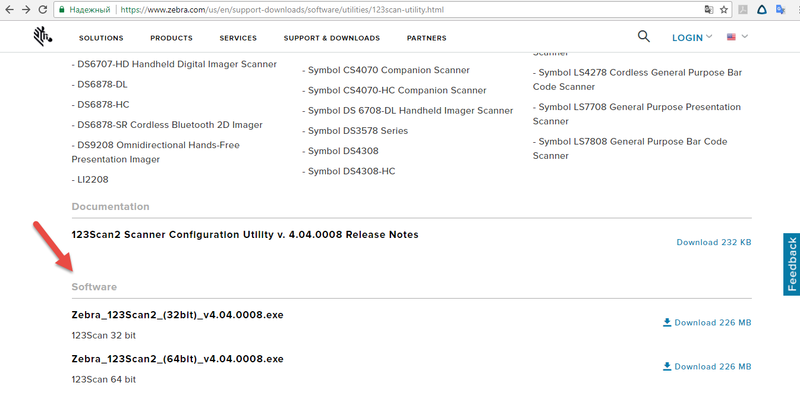This screenshot has height=395, width=800.
Task: Open the SERVICES menu
Action: tap(238, 38)
